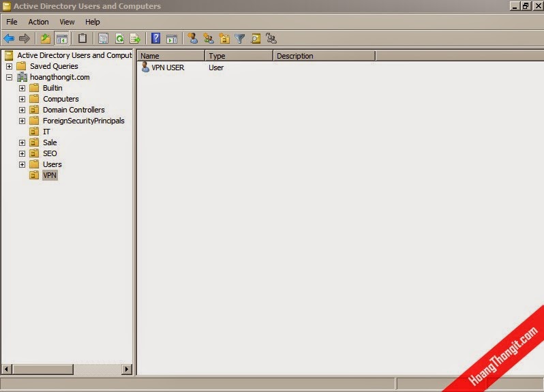Click the gray Forward arrow

(25, 38)
